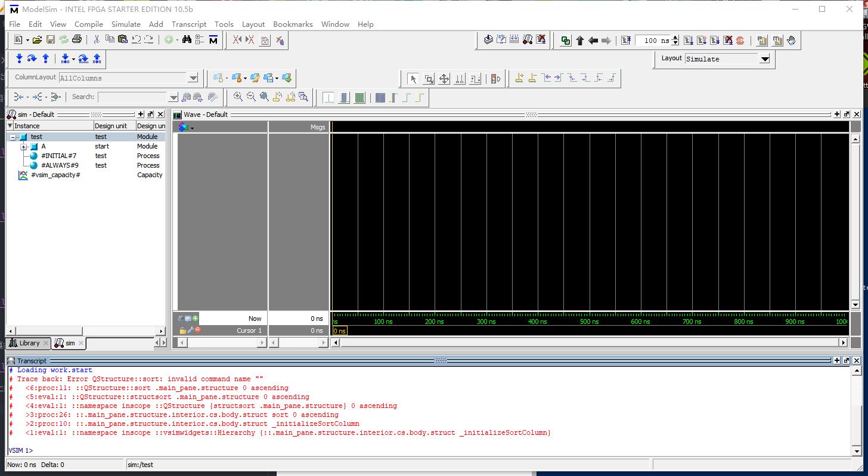The height and width of the screenshot is (476, 868).
Task: Click the blue Step Over arrow
Action: pos(32,58)
